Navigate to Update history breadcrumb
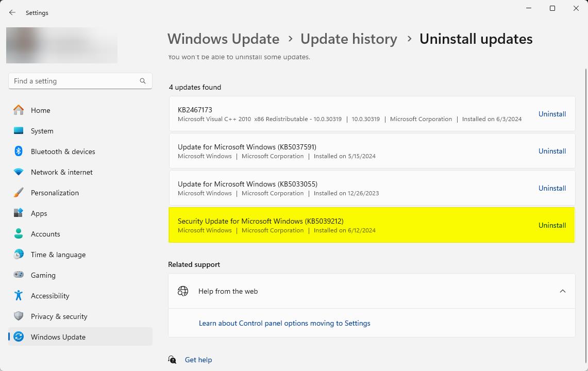 pos(348,39)
